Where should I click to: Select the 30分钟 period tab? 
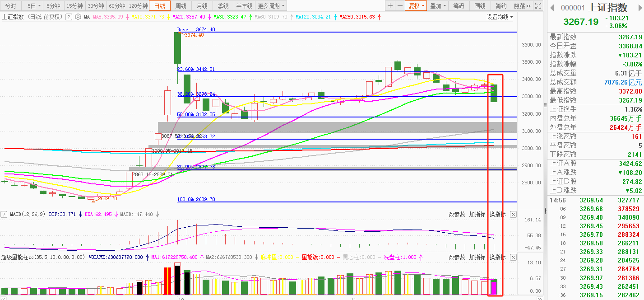coord(96,6)
